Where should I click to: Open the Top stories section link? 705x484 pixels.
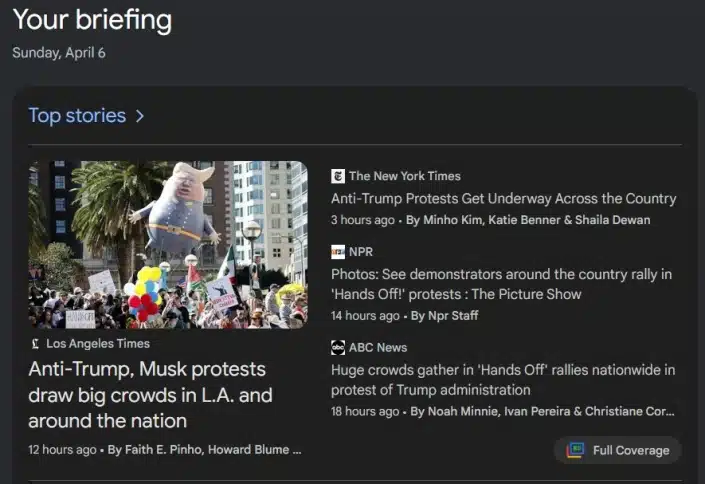pyautogui.click(x=77, y=116)
